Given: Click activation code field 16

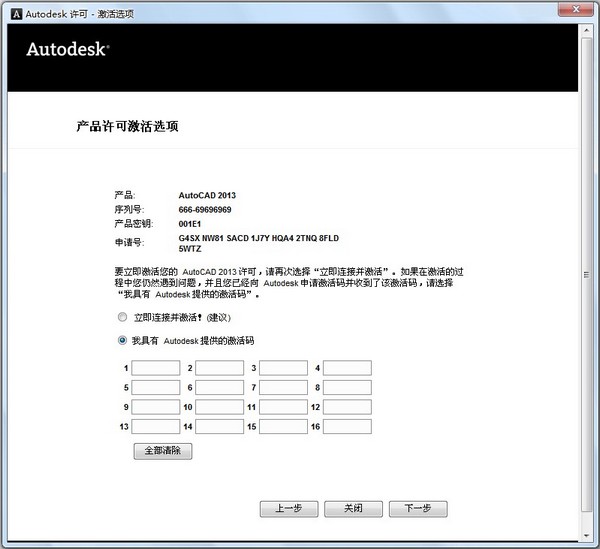Looking at the screenshot, I should (x=347, y=427).
